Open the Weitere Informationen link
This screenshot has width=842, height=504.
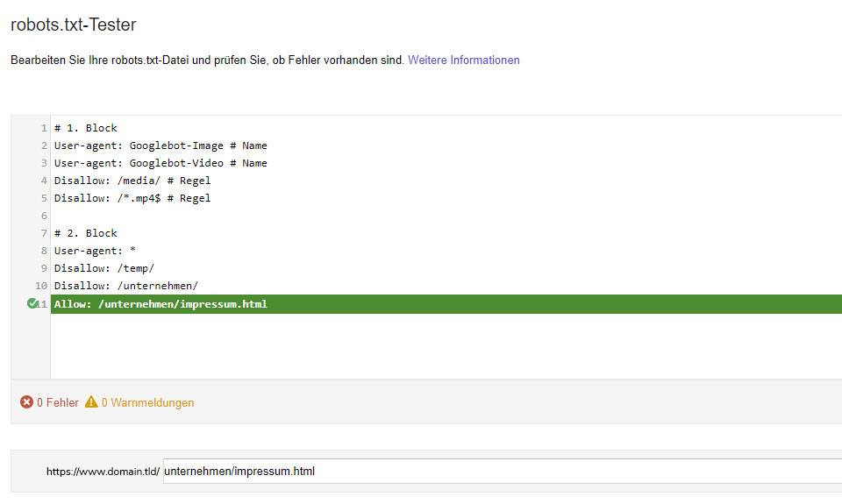point(463,60)
